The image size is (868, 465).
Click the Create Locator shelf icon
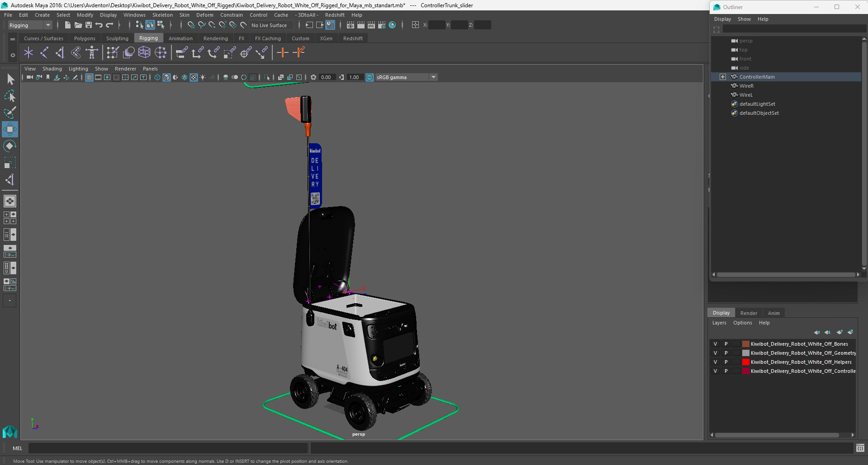click(28, 53)
